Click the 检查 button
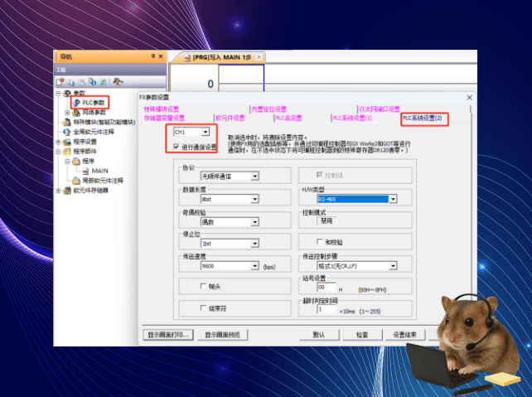Screen dimensions: 532x397 point(362,335)
